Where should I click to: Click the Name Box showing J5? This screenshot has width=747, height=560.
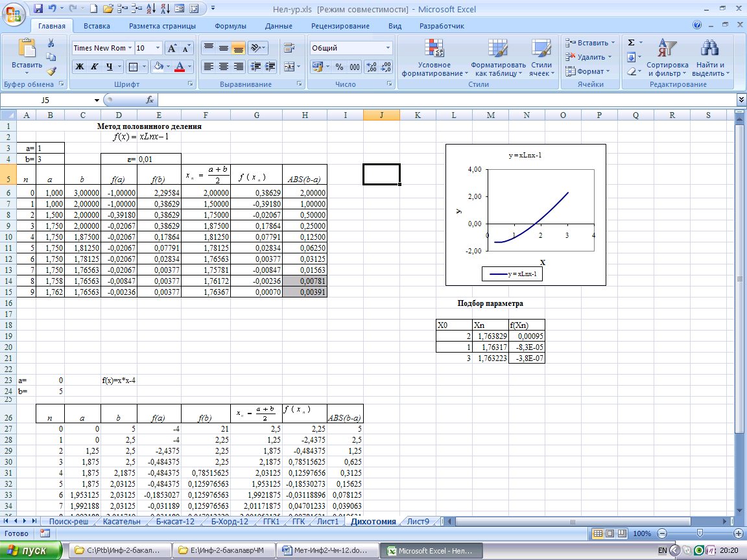coord(45,100)
